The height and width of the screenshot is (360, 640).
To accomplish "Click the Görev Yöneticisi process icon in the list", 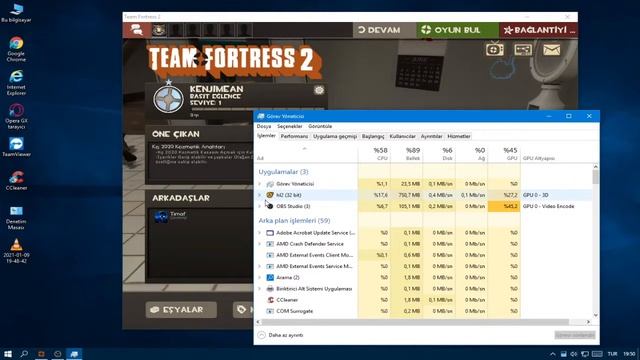I will pos(270,184).
